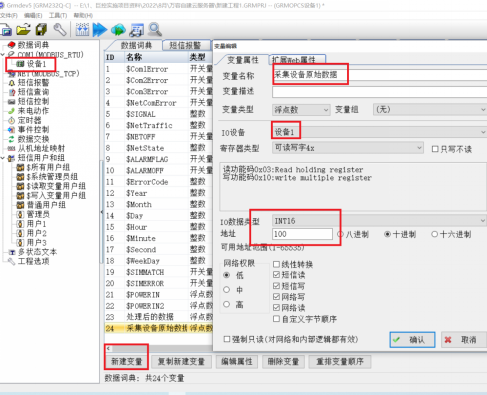Select the 事件控制 icon in tree
Viewport: 487px width, 395px height.
tap(12, 129)
